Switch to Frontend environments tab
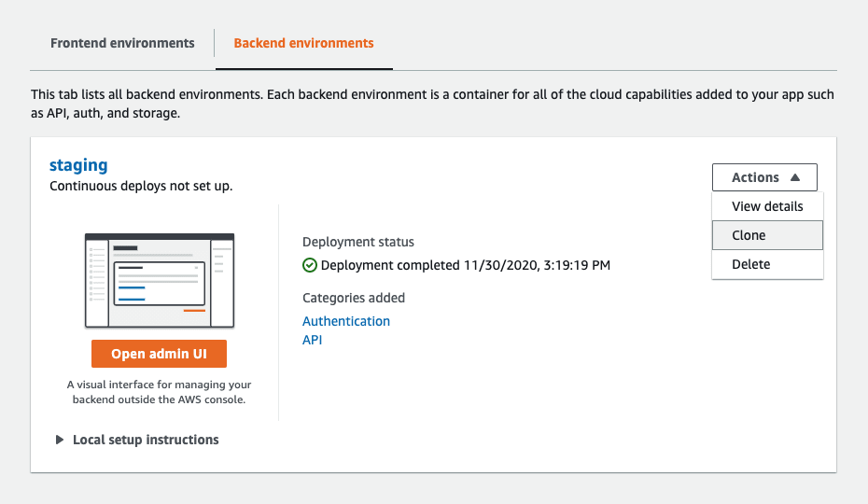Screen dimensions: 868x504 (x=122, y=43)
